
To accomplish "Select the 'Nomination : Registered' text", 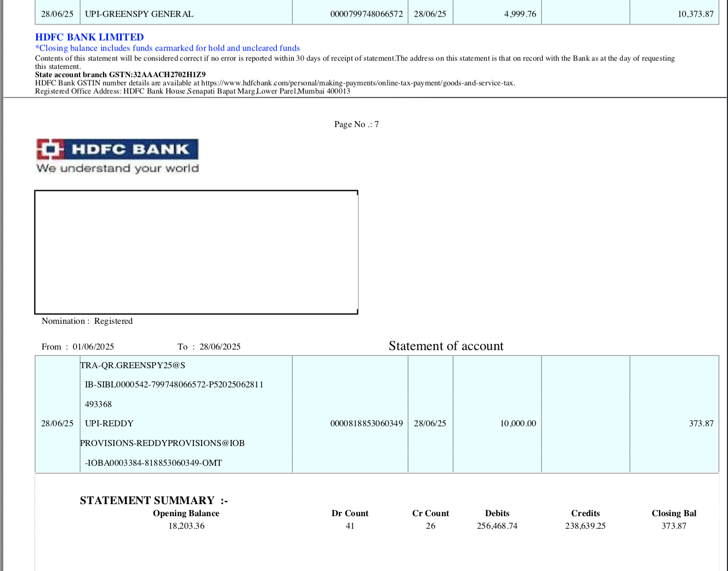I will point(87,321).
